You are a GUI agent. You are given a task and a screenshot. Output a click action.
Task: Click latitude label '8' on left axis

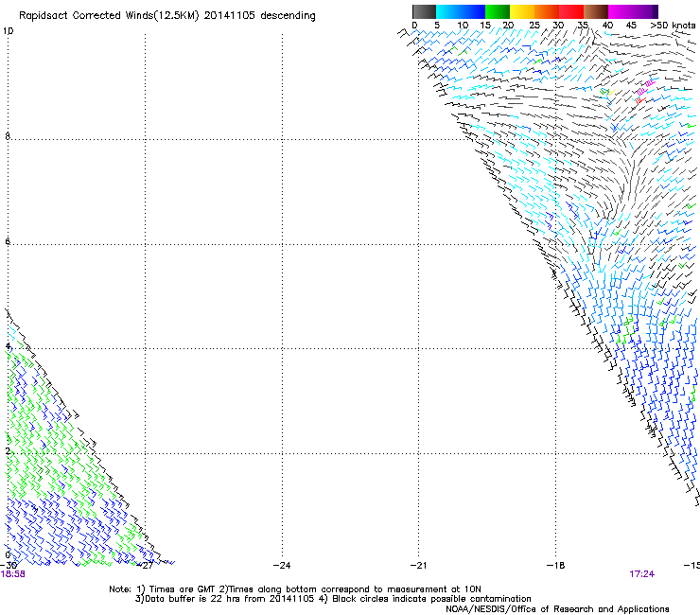(x=8, y=136)
